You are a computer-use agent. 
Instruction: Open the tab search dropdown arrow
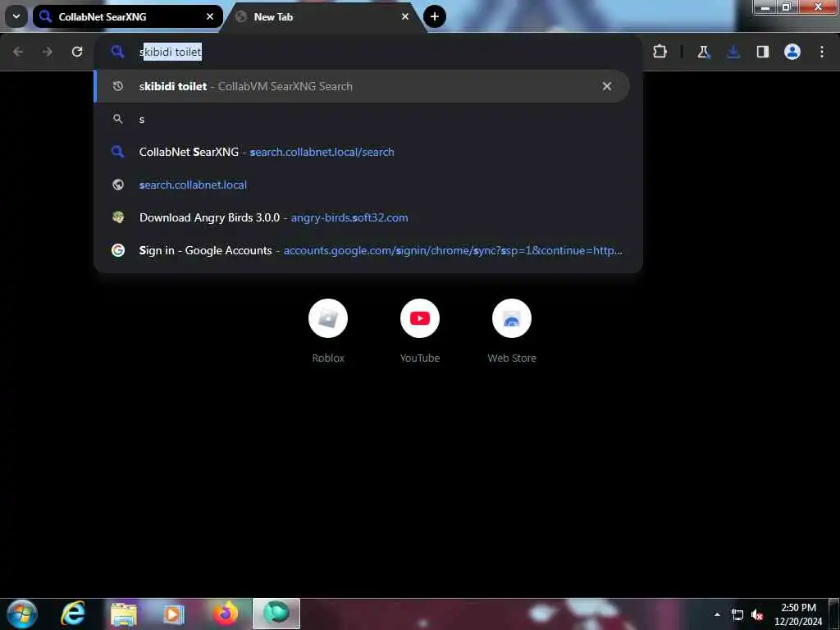pos(16,16)
